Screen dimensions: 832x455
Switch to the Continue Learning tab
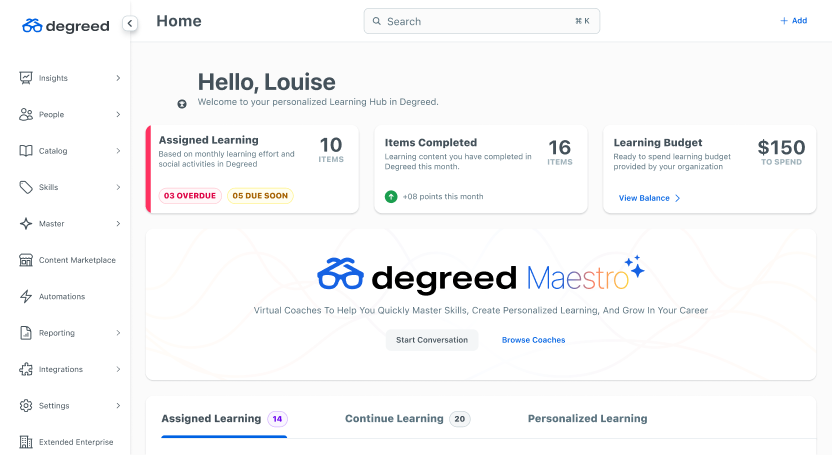[x=408, y=419]
